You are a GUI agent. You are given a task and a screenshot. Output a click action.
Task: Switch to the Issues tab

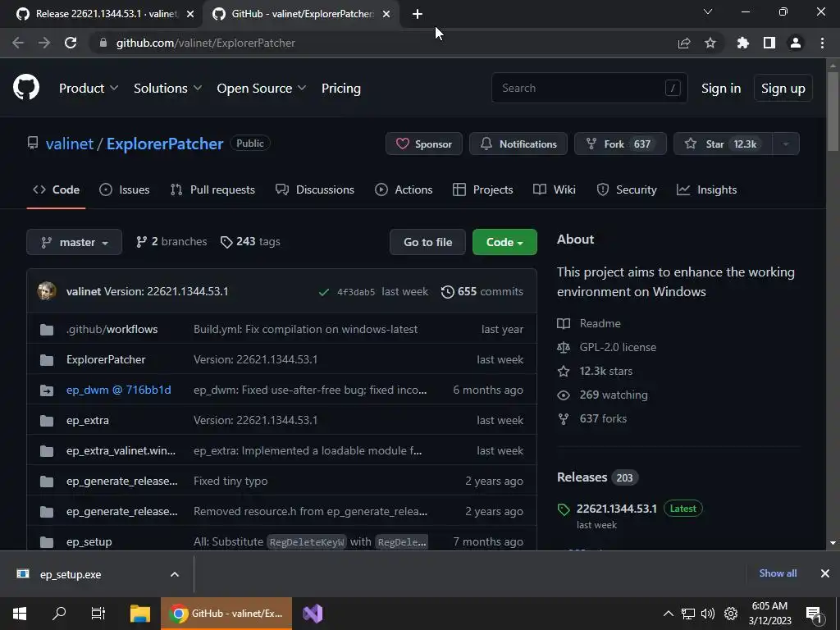coord(125,189)
